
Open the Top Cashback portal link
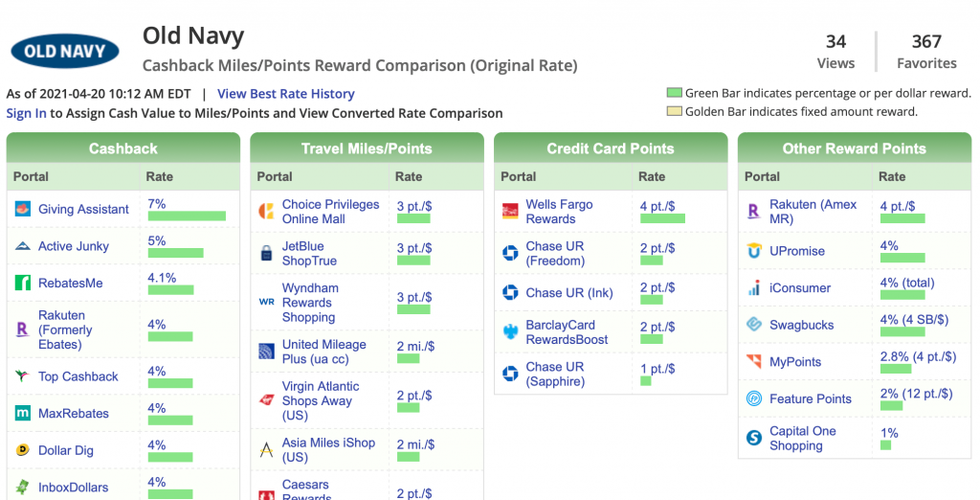click(x=78, y=376)
